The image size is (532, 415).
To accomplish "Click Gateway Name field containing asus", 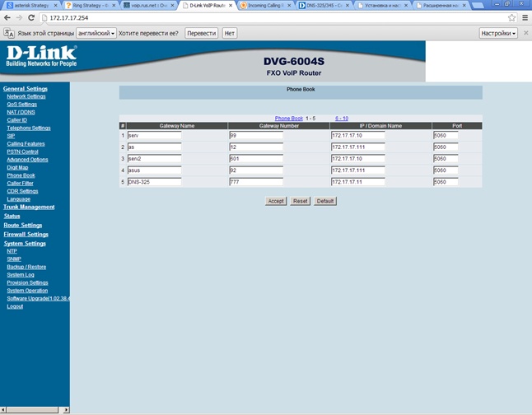I will [x=154, y=170].
